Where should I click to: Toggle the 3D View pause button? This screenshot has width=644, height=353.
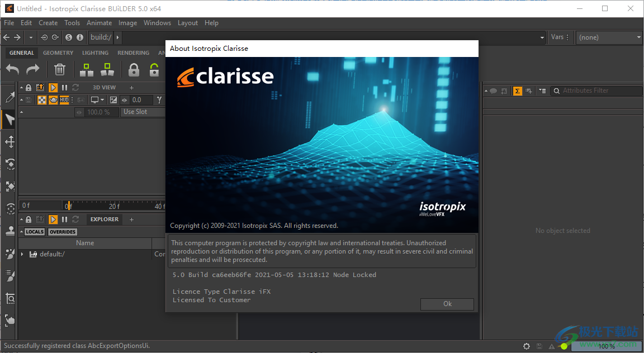click(64, 88)
